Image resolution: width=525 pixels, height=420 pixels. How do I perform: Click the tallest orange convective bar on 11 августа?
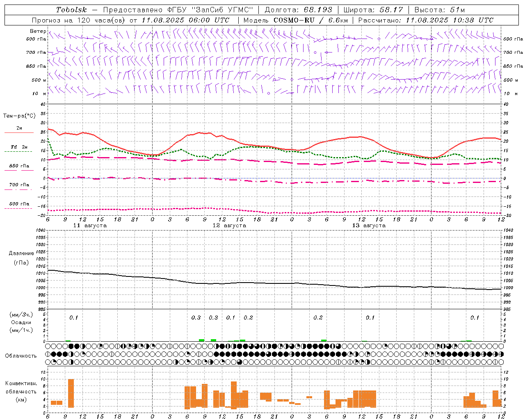[71, 393]
